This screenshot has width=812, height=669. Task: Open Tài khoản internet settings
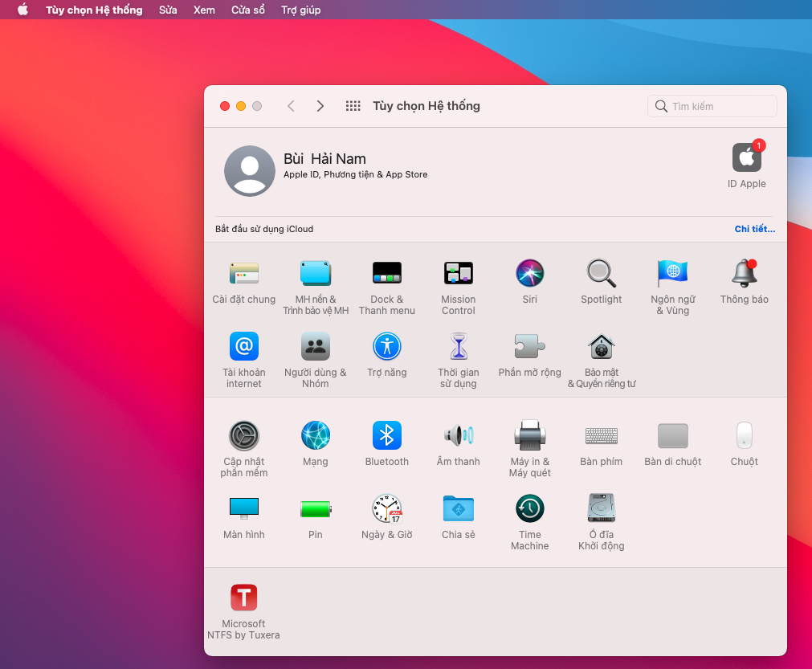(244, 346)
